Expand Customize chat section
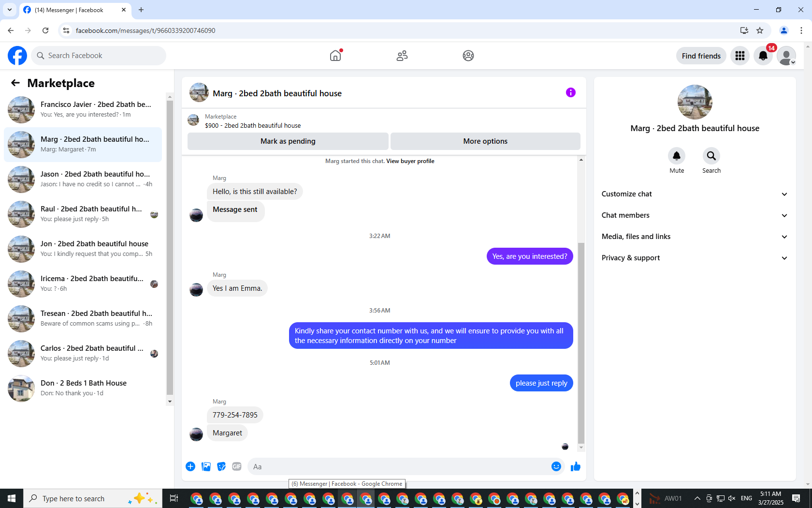Image resolution: width=812 pixels, height=508 pixels. pos(695,194)
